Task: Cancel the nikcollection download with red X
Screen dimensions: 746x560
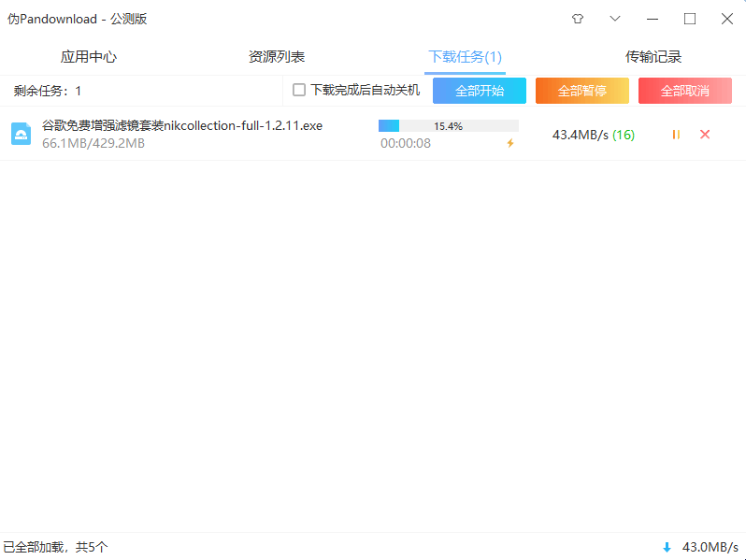Action: [x=705, y=135]
